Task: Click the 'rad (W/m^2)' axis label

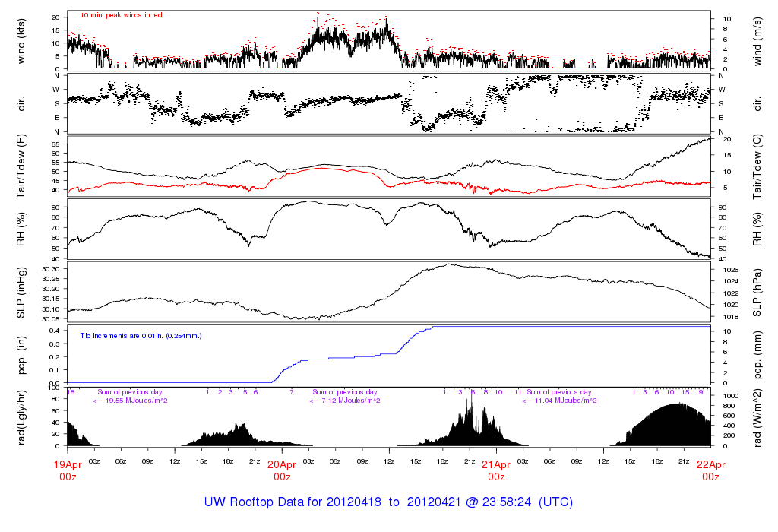Action: 757,418
